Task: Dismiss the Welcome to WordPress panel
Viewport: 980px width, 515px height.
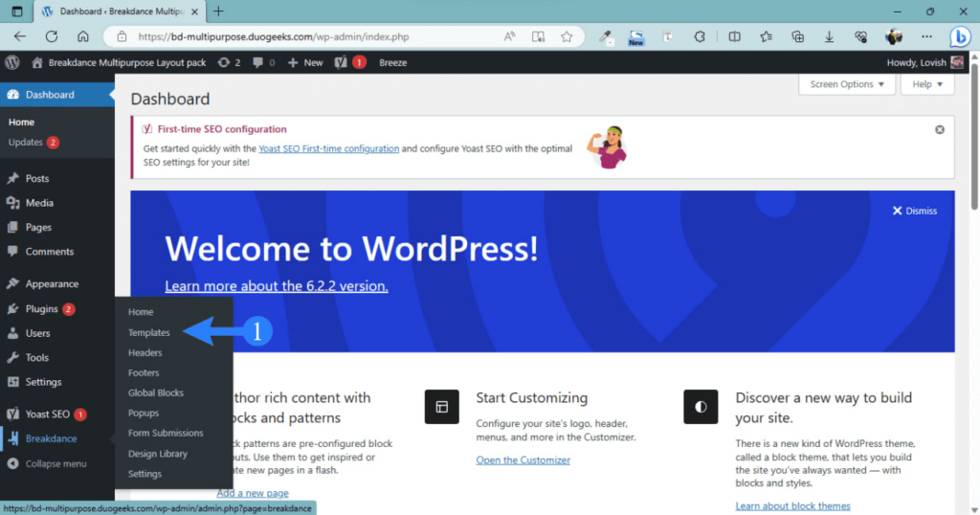Action: pyautogui.click(x=914, y=211)
